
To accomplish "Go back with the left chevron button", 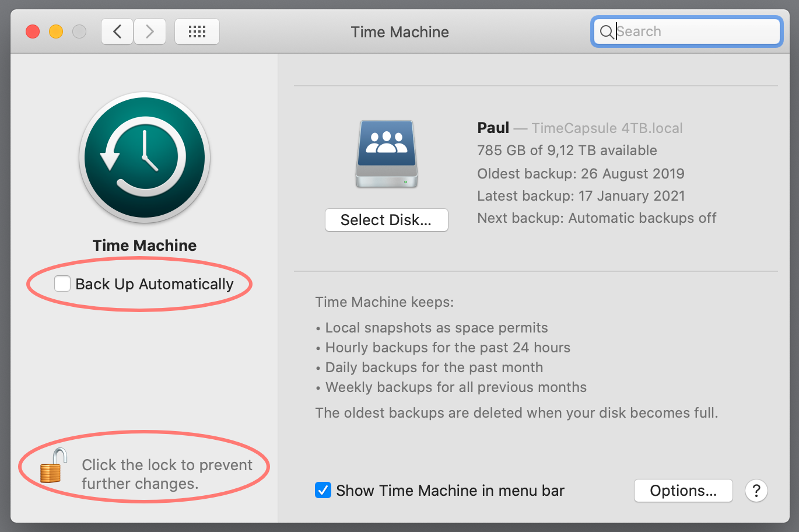I will 117,32.
